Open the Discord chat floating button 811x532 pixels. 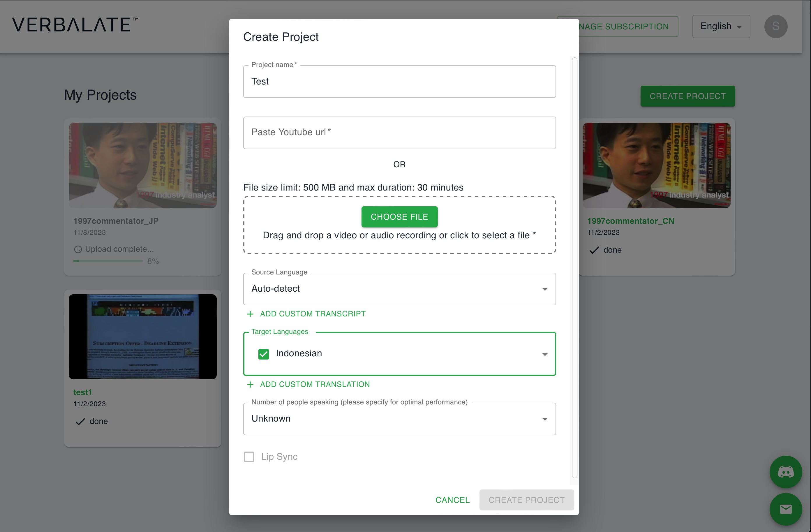click(785, 472)
